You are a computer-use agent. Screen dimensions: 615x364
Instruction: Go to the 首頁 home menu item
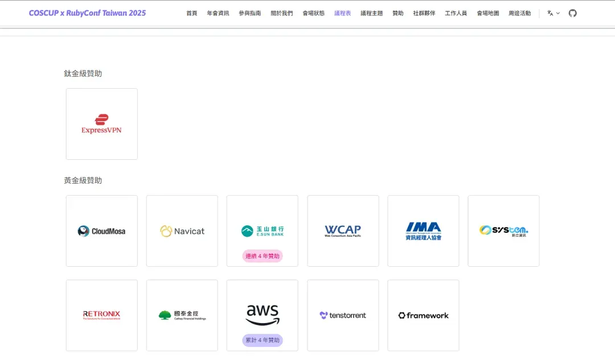191,13
